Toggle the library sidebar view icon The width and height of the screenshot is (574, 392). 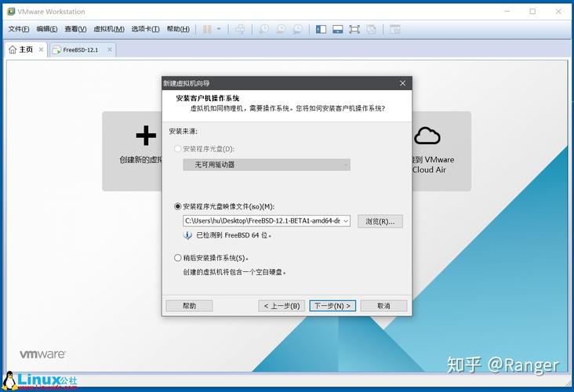click(x=321, y=29)
